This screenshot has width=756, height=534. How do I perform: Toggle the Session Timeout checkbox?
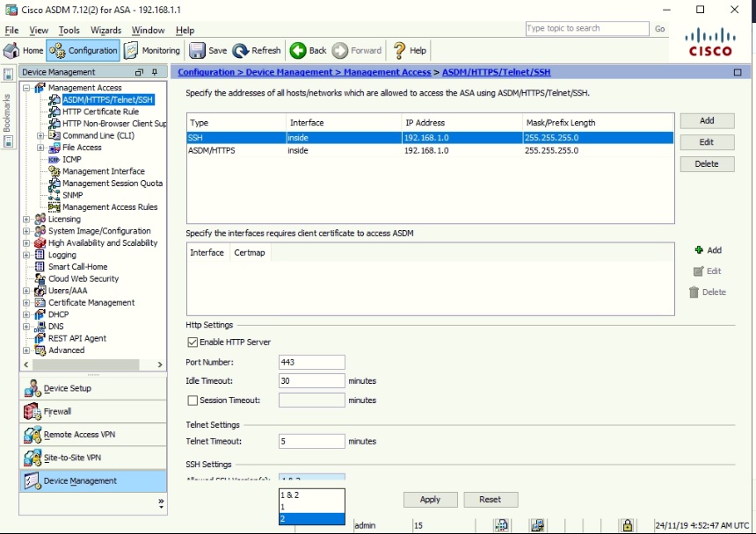pyautogui.click(x=193, y=400)
